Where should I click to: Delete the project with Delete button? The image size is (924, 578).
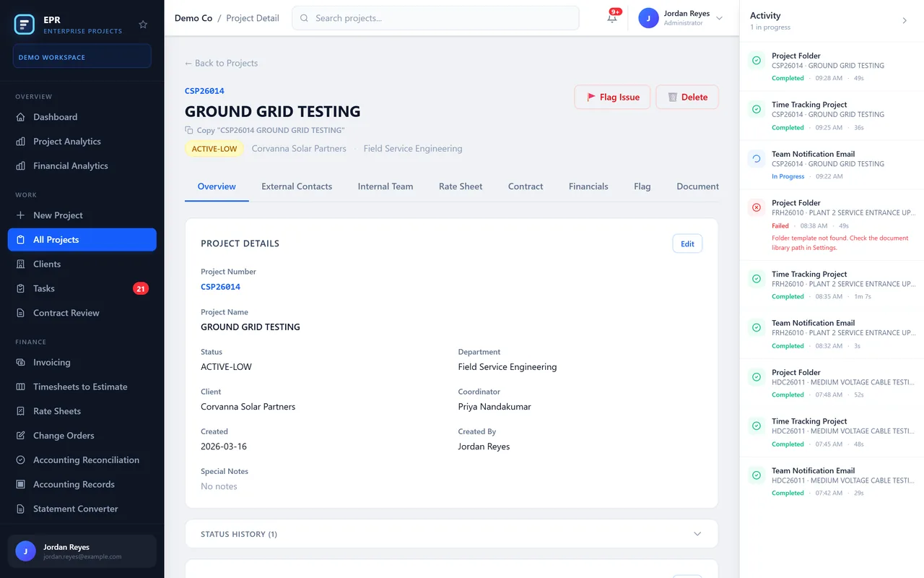[687, 97]
